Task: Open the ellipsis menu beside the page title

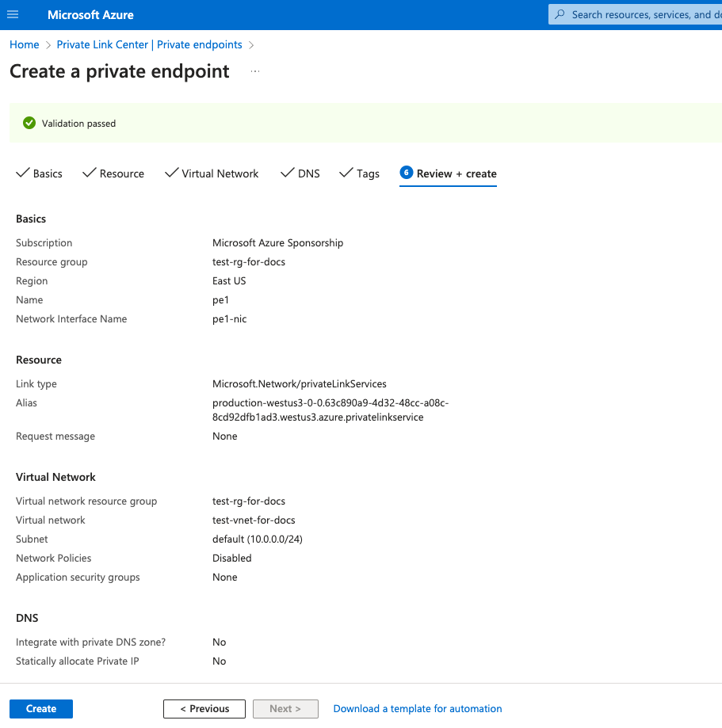Action: [255, 71]
